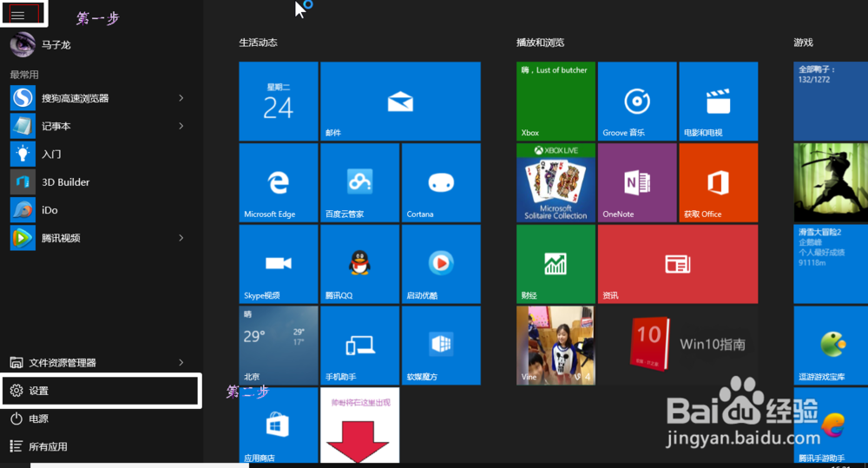Open the 逗游游戏宝库 tile
This screenshot has height=468, width=868.
point(831,346)
